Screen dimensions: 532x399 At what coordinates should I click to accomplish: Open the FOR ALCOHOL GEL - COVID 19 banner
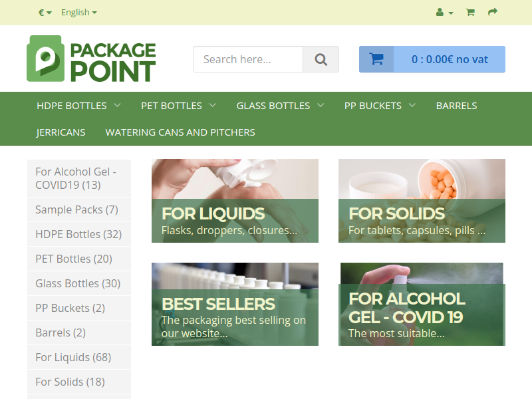point(422,305)
